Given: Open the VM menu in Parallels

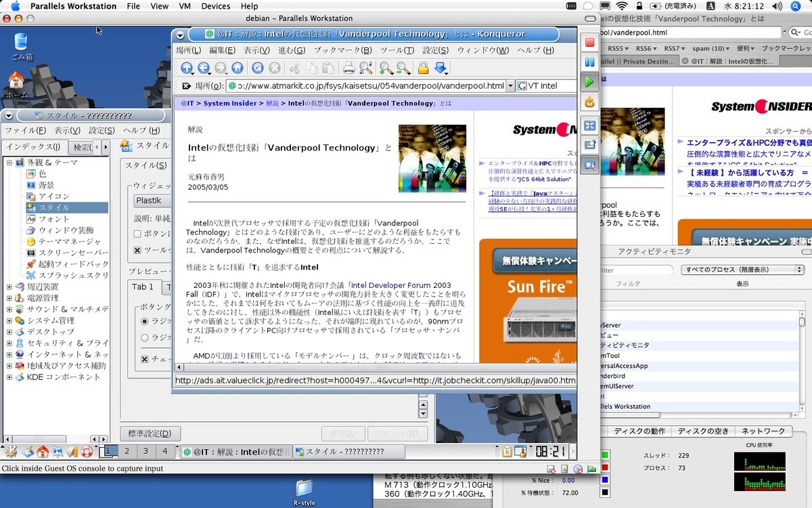Looking at the screenshot, I should coord(185,6).
